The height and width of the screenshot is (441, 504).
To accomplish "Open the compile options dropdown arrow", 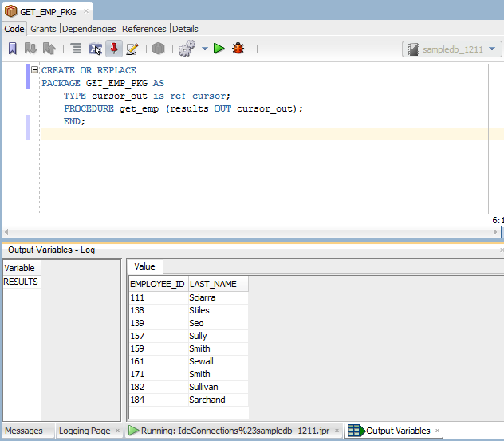I will tap(205, 49).
